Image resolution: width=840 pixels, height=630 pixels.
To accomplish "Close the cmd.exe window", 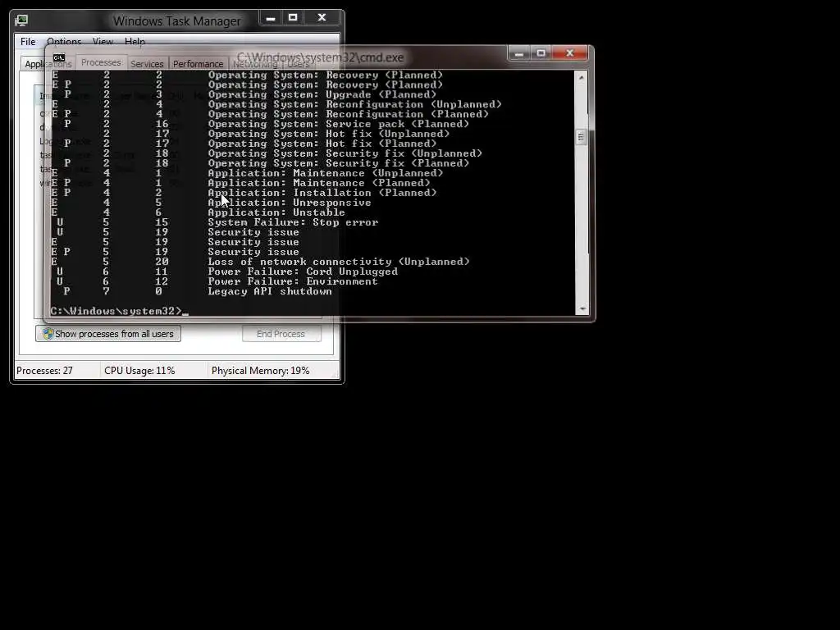I will (570, 53).
